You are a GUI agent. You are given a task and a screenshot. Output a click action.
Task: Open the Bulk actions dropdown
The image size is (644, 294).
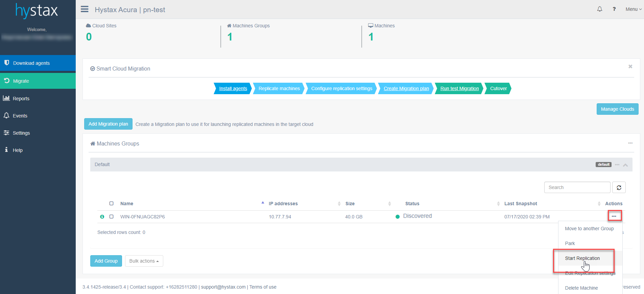(144, 261)
